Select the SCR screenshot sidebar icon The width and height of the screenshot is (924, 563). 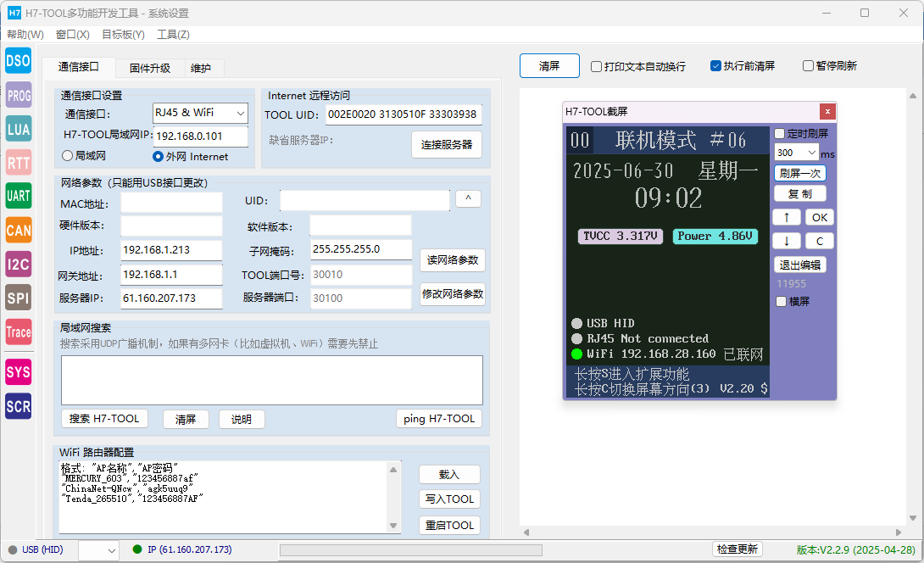point(19,406)
